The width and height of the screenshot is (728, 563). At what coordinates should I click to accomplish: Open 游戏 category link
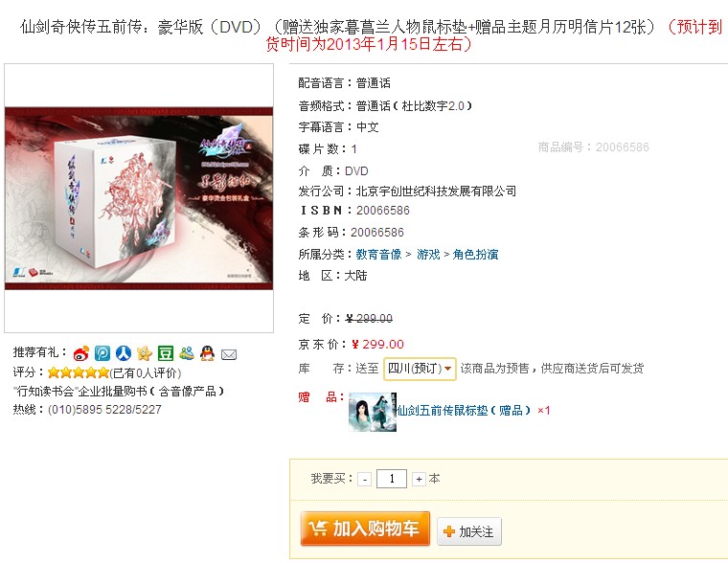tap(428, 255)
